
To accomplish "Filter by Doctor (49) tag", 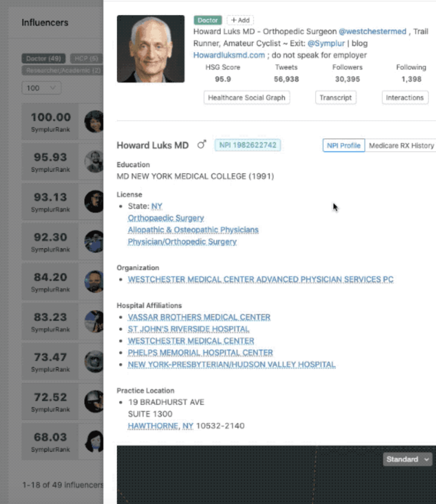I will click(x=44, y=58).
